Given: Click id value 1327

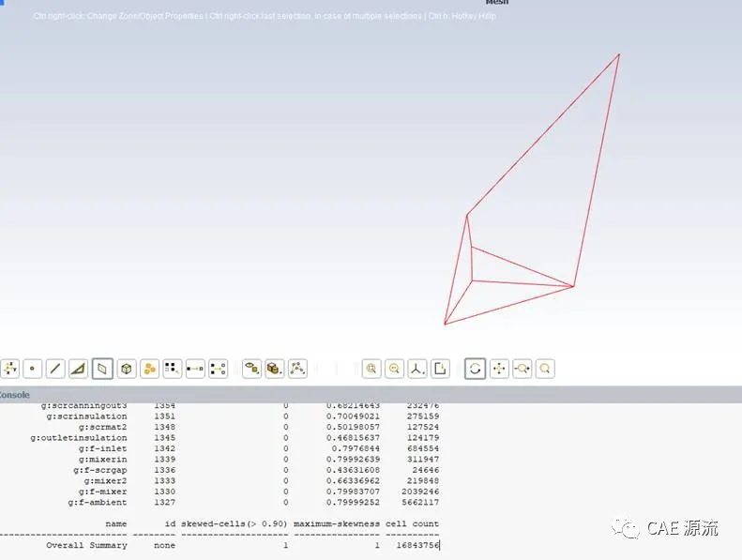Looking at the screenshot, I should click(x=165, y=502).
